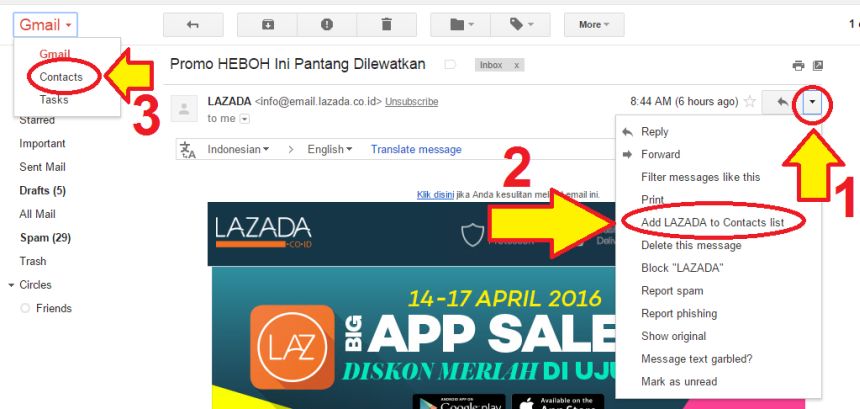860x409 pixels.
Task: Open Tasks from the Gmail menu
Action: tap(54, 100)
